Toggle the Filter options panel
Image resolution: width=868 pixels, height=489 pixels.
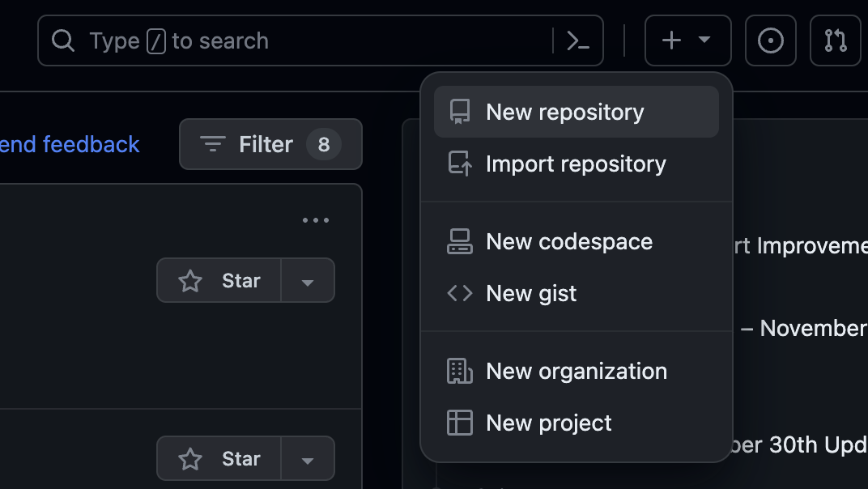[x=270, y=144]
